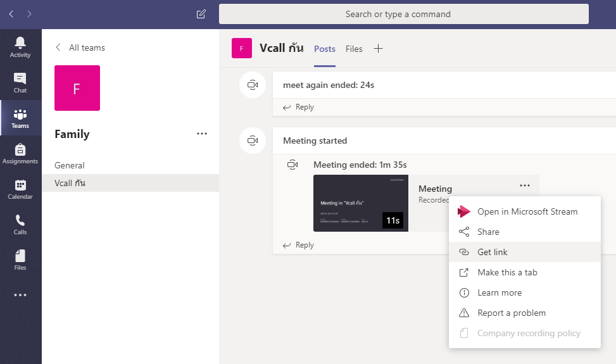Choose Share from the context menu
This screenshot has height=364, width=616.
524,232
